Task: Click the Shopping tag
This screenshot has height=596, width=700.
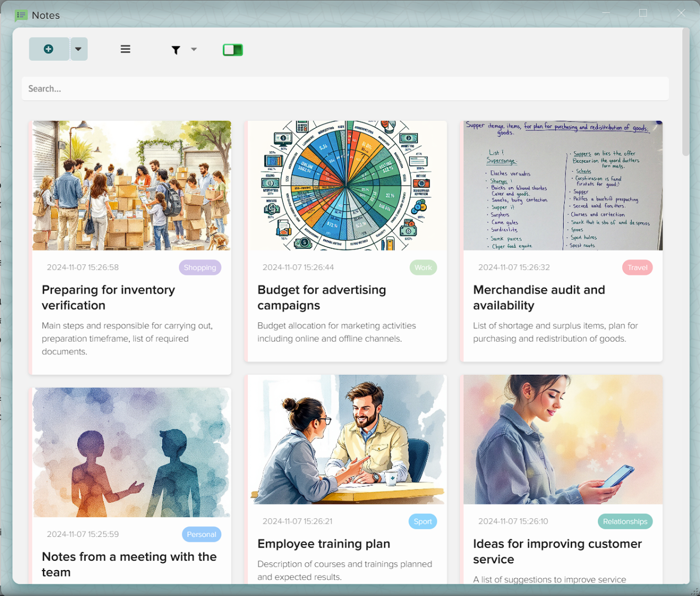Action: (200, 268)
